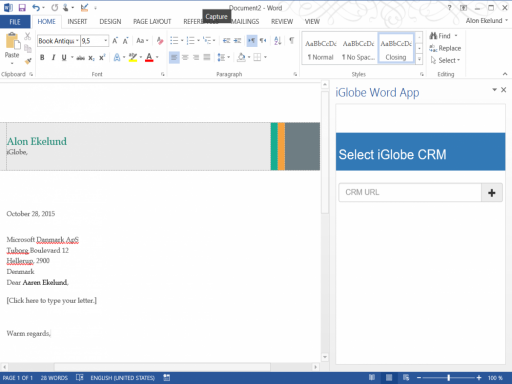Click the Sort A-Z icon
This screenshot has height=384, width=512.
277,41
